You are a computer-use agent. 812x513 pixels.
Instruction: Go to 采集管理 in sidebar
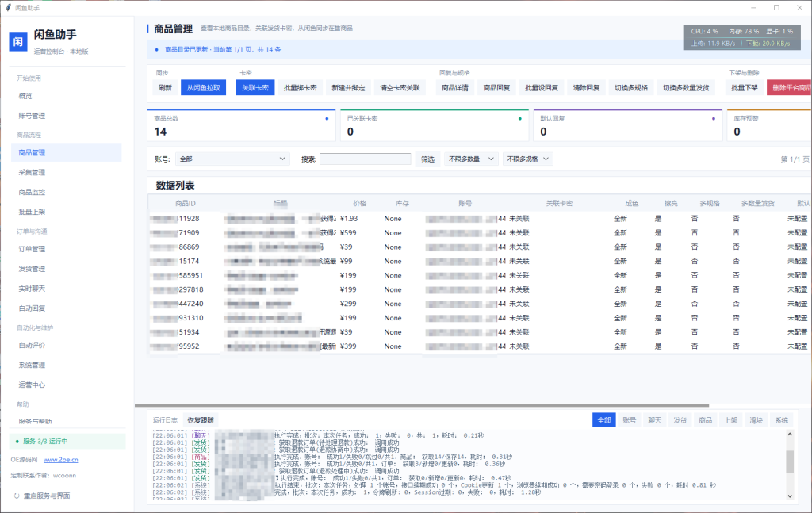tap(67, 172)
